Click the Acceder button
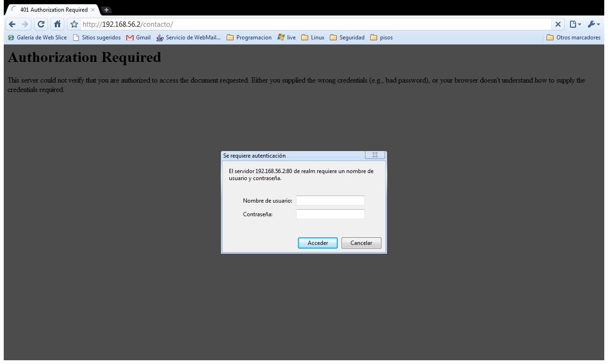608x364 pixels. [x=318, y=243]
